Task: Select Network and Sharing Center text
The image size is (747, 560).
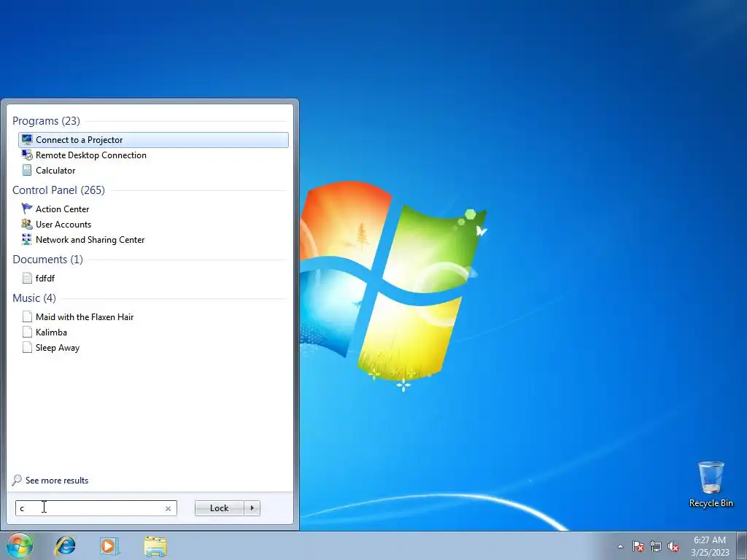Action: (x=90, y=239)
